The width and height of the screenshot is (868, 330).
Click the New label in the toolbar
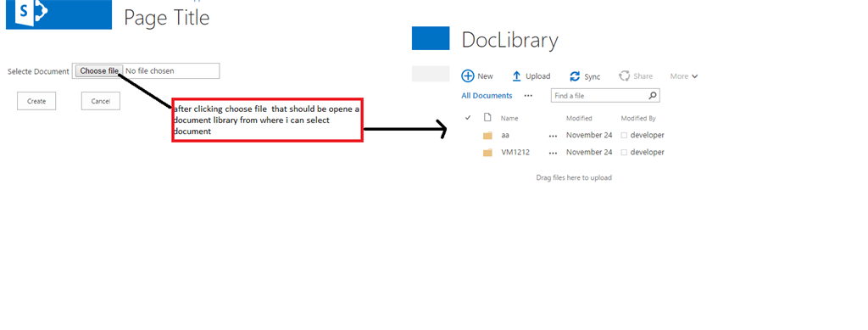tap(486, 76)
